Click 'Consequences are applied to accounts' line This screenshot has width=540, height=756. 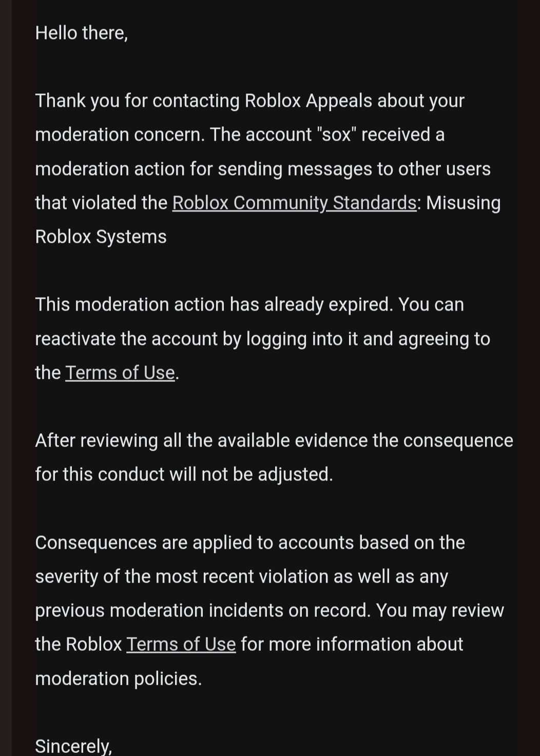pyautogui.click(x=250, y=542)
